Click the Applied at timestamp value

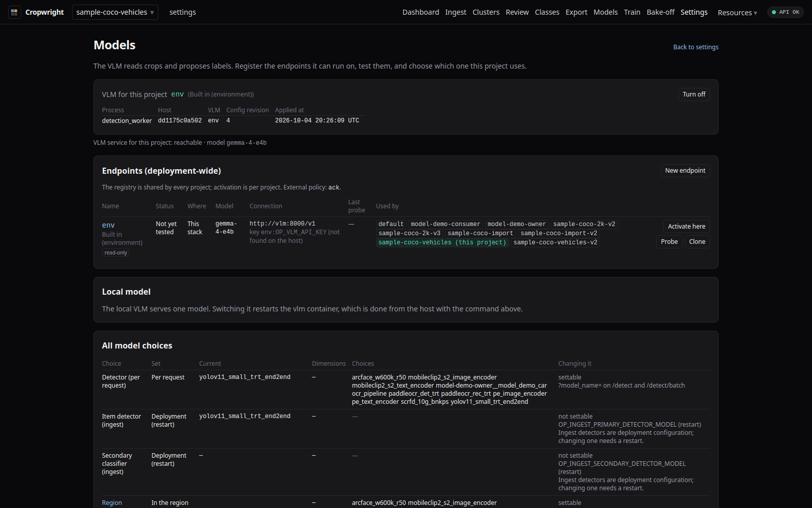(317, 121)
